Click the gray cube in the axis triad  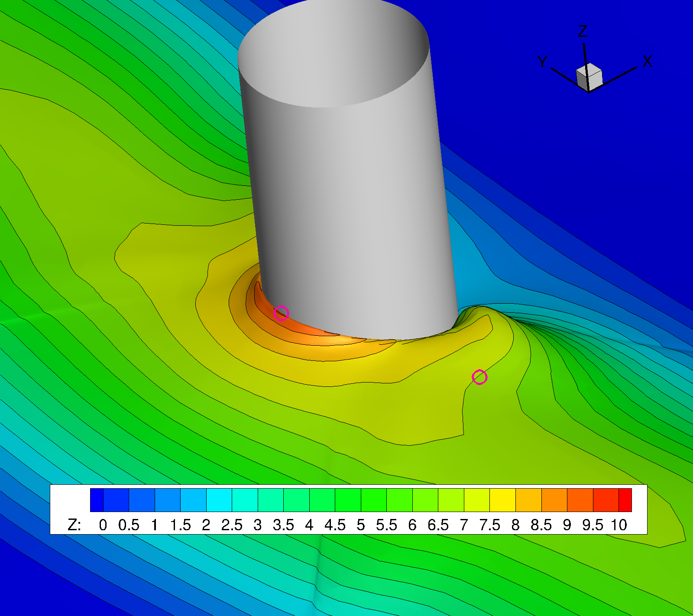(x=589, y=77)
